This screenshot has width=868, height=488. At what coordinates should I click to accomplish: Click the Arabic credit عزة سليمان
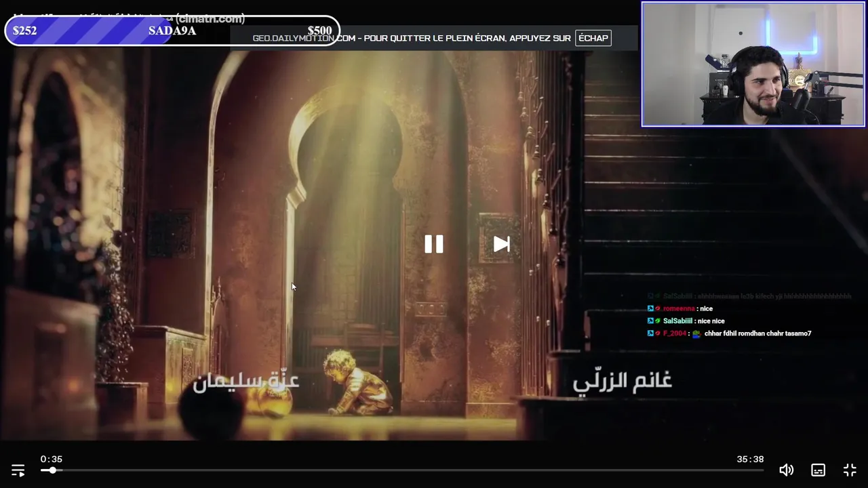246,382
